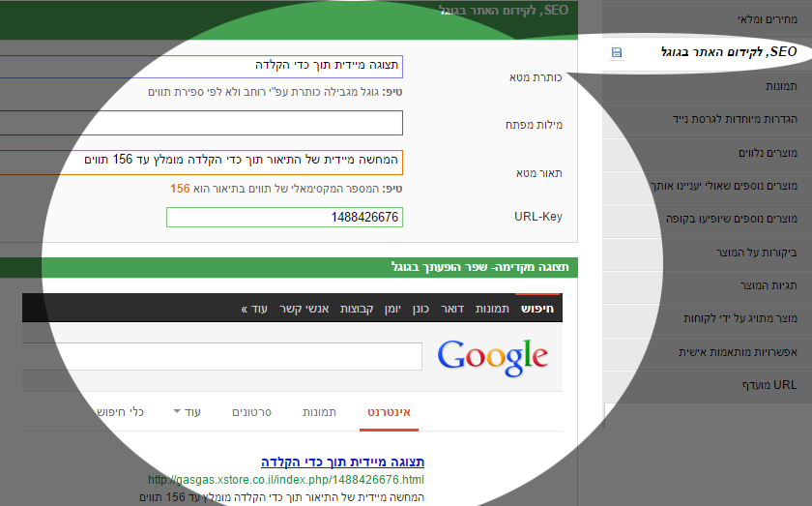The height and width of the screenshot is (506, 812).
Task: Click the URL-Key input field
Action: coord(284,218)
